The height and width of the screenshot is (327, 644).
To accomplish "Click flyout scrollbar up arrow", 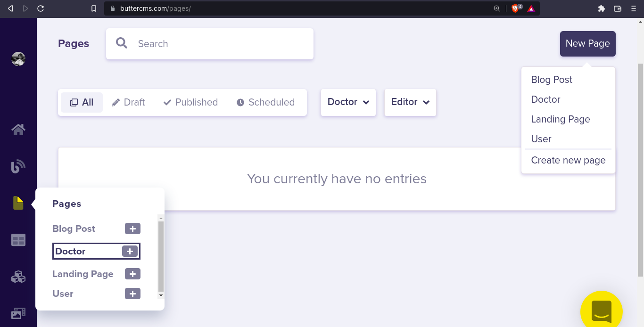I will [161, 218].
